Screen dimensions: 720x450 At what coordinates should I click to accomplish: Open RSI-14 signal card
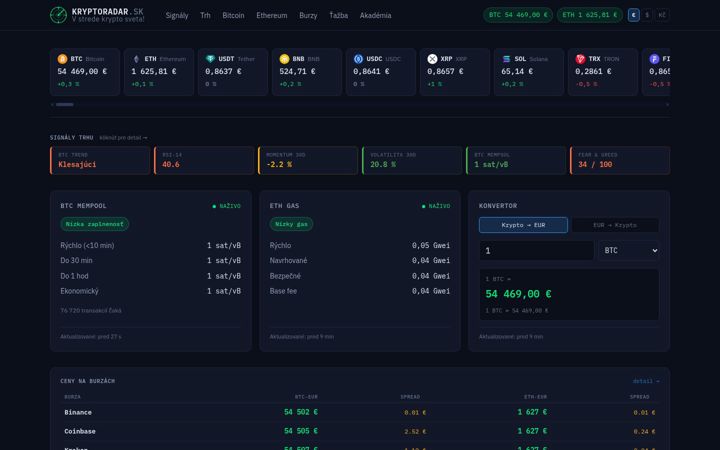[x=204, y=160]
